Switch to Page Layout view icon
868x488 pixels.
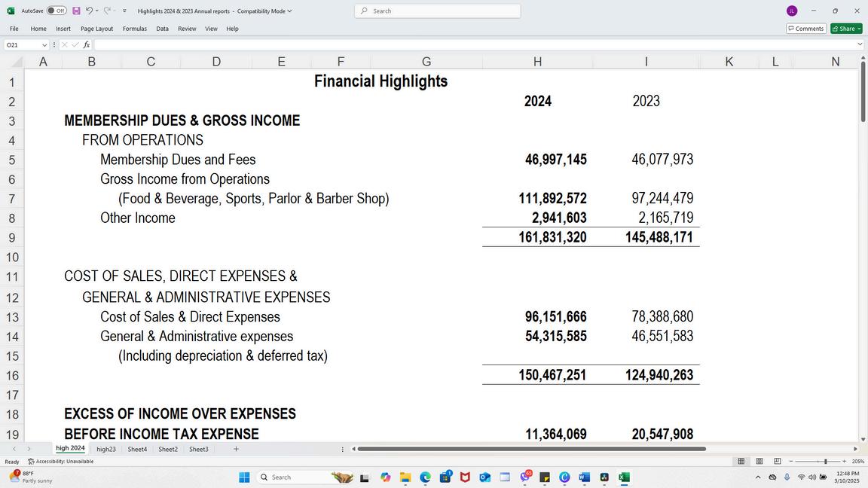(x=759, y=462)
